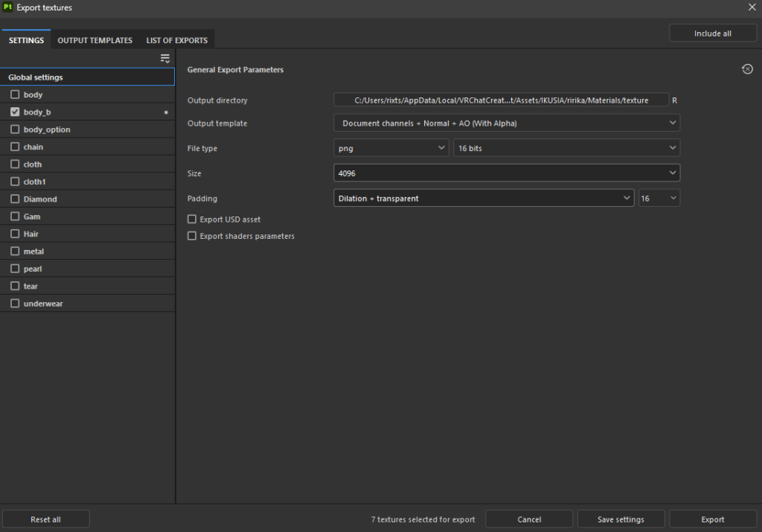Click the General Export Parameters heading
This screenshot has width=762, height=532.
click(235, 69)
